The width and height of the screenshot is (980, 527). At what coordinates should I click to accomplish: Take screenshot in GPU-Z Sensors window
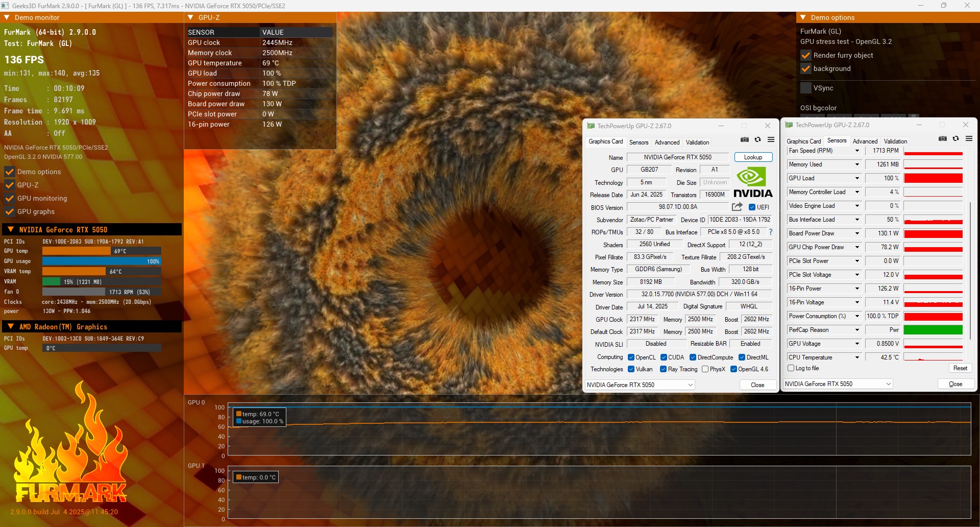click(x=943, y=138)
